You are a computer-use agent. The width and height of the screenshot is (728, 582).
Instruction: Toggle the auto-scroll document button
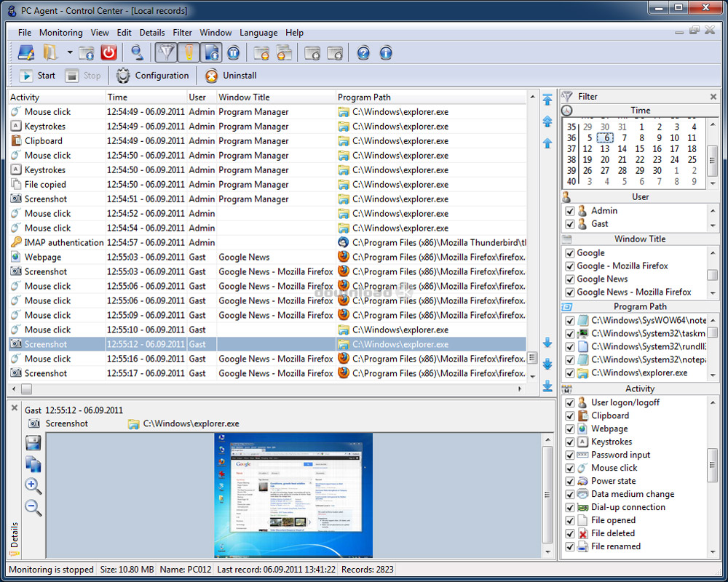point(211,52)
